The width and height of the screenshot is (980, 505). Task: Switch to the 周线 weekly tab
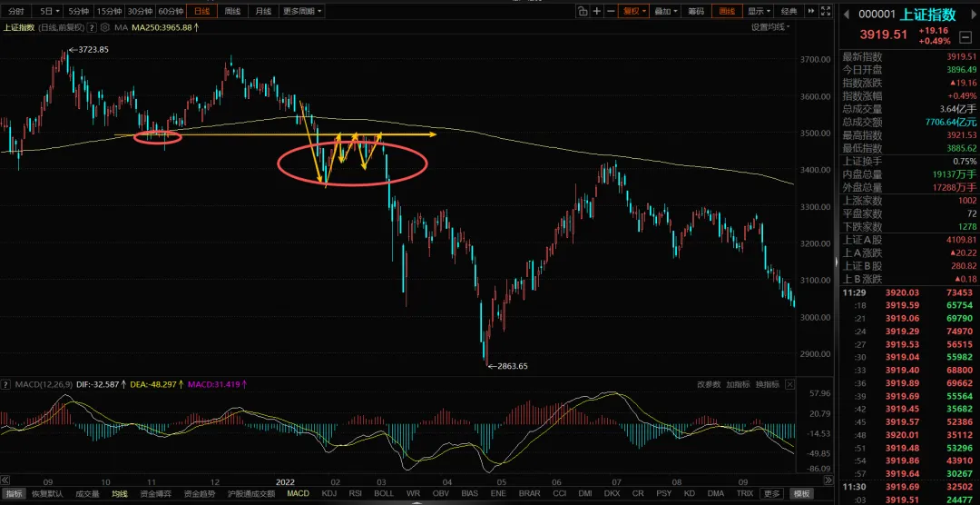pyautogui.click(x=232, y=11)
